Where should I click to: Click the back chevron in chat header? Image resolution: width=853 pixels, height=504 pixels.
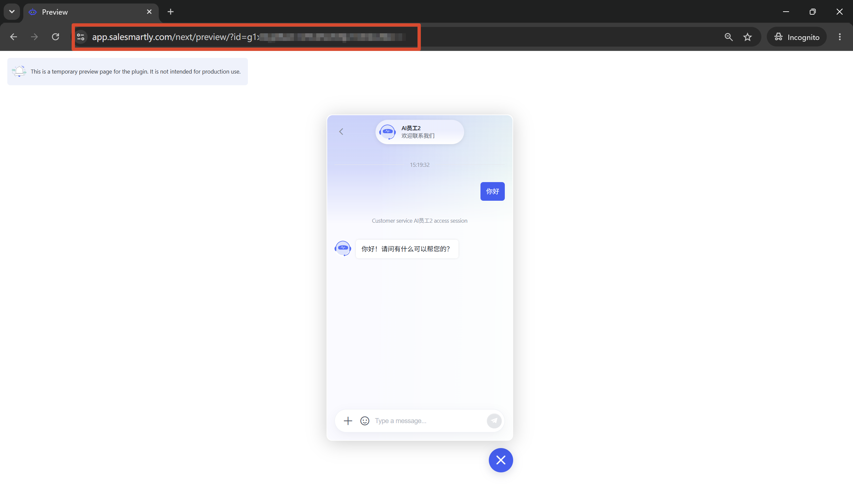click(x=341, y=132)
